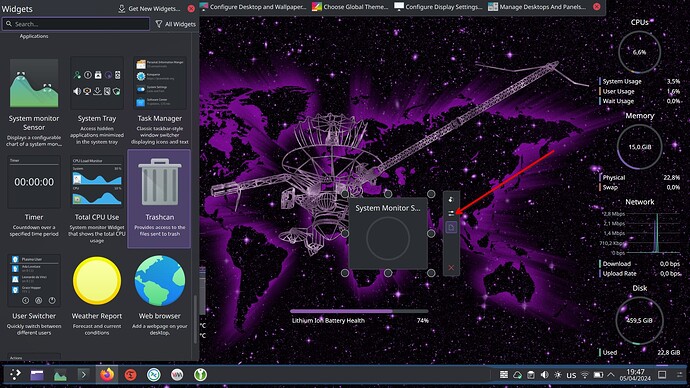
Task: Focus the widget search field
Action: tap(76, 24)
